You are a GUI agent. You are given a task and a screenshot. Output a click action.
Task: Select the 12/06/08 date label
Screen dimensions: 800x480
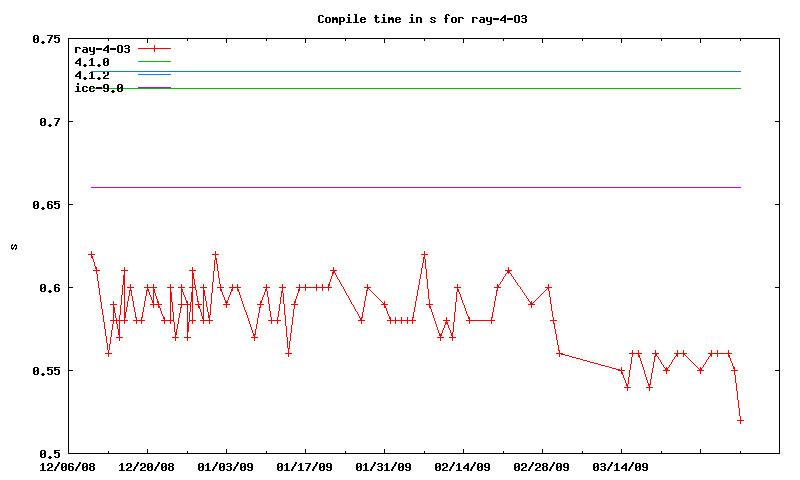pyautogui.click(x=68, y=466)
